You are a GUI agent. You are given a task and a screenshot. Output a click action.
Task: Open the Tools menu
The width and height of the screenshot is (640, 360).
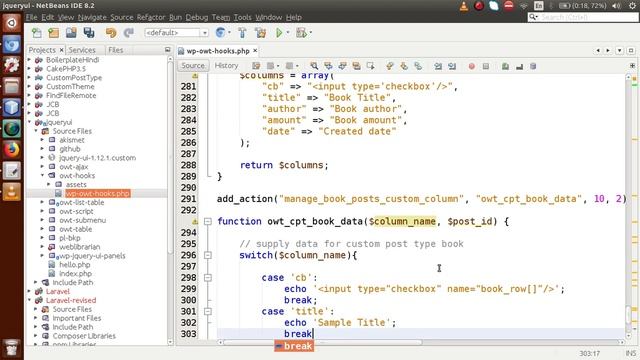pyautogui.click(x=242, y=17)
